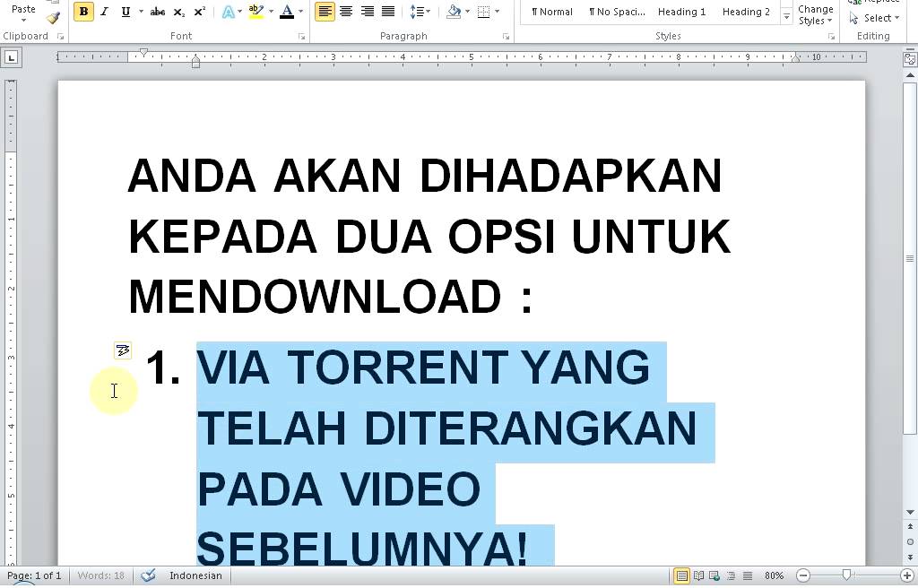The height and width of the screenshot is (588, 918).
Task: Open Shading color dropdown arrow
Action: click(x=467, y=11)
